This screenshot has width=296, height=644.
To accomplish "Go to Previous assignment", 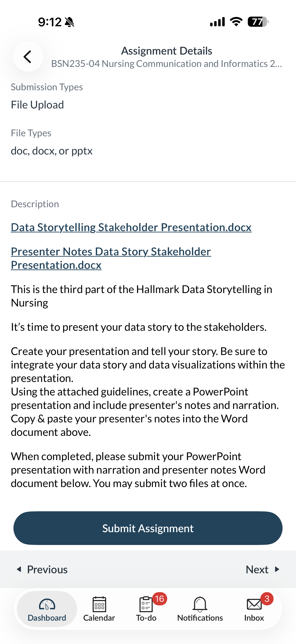I will [x=42, y=569].
